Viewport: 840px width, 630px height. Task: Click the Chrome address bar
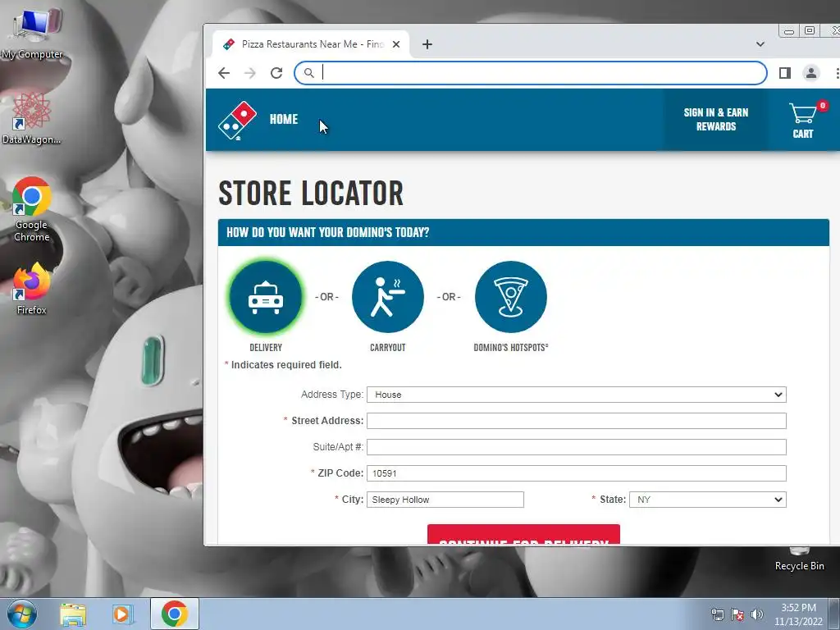point(531,73)
